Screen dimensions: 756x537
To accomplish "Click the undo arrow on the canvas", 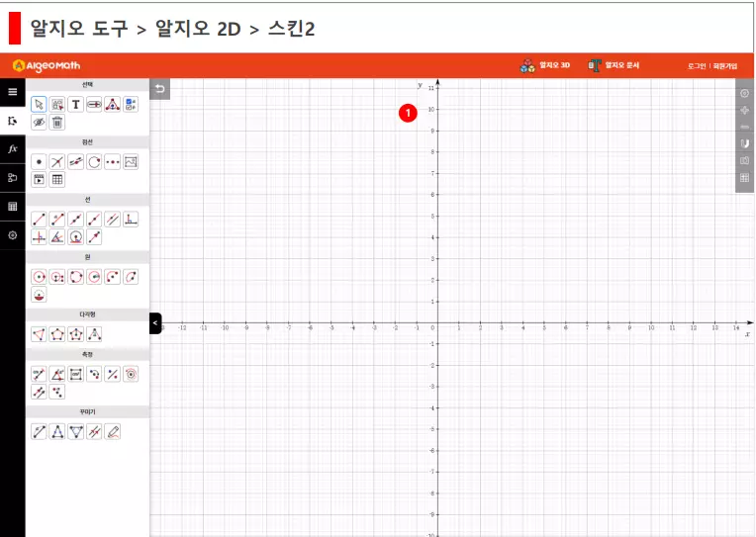I will click(x=159, y=89).
